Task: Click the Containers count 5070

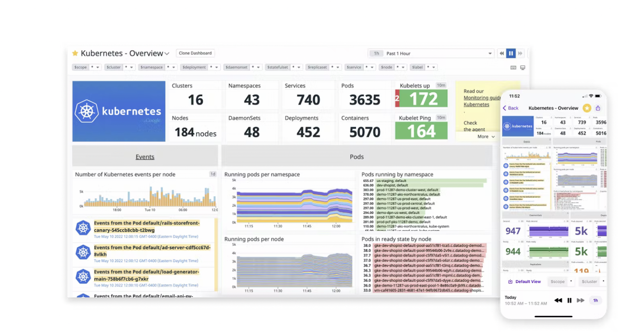Action: [365, 132]
